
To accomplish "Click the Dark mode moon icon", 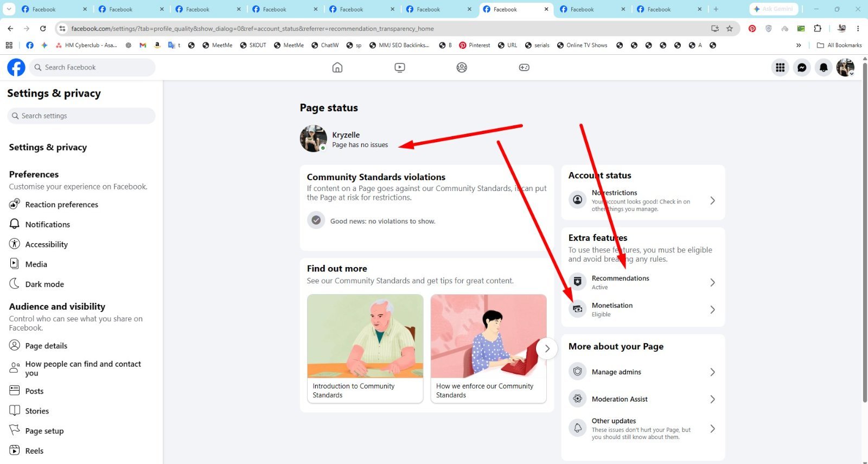I will 15,284.
